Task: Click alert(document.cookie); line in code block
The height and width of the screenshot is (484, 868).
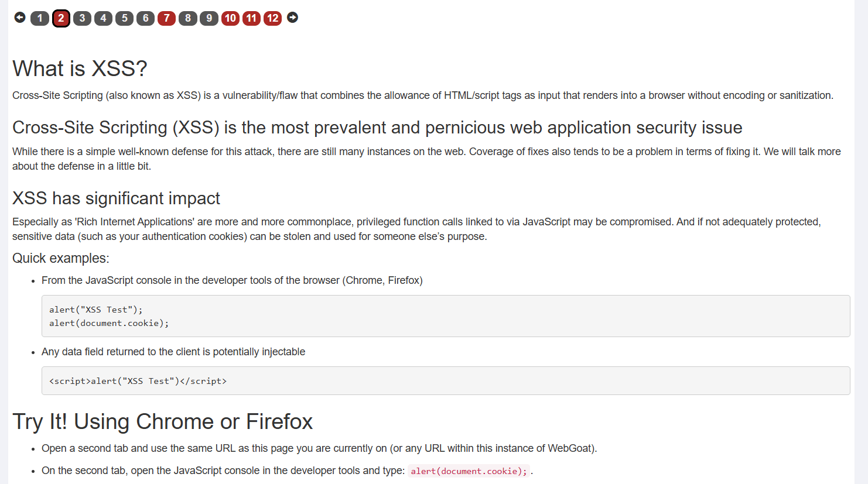Action: tap(109, 323)
